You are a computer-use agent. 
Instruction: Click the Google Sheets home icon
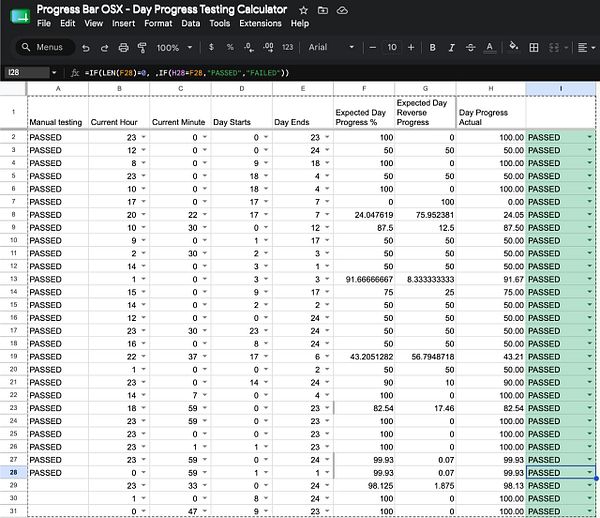[20, 16]
